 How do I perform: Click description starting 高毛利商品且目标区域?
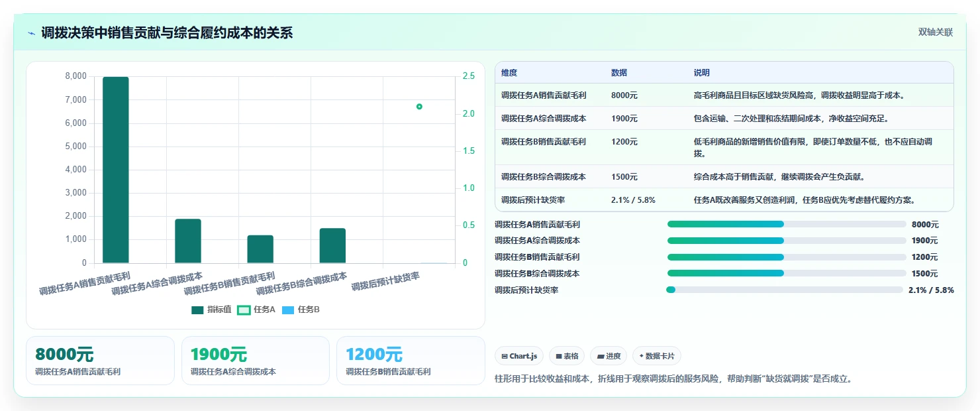point(799,95)
